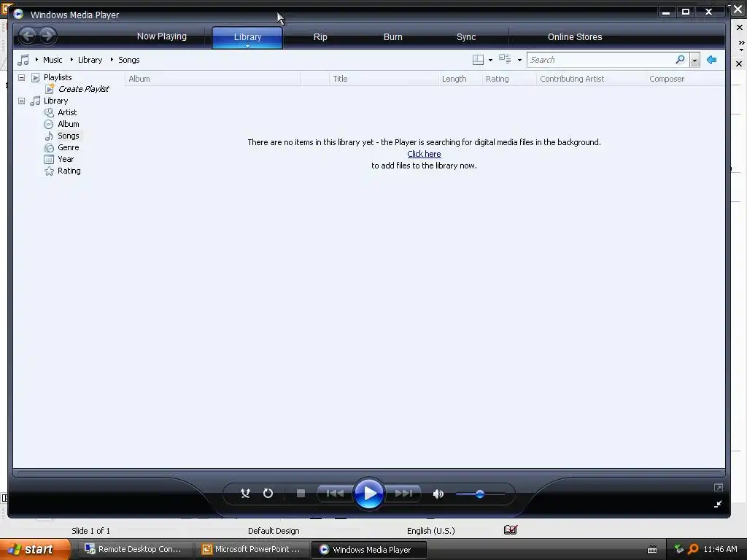Switch to the Rip tab
747x560 pixels.
click(x=320, y=37)
